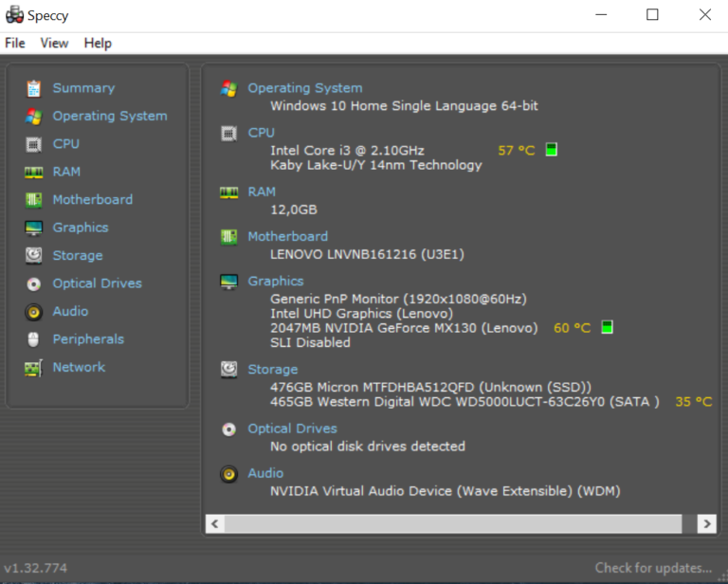Show Motherboard details from the sidebar
Screen dimensions: 728x584
92,199
